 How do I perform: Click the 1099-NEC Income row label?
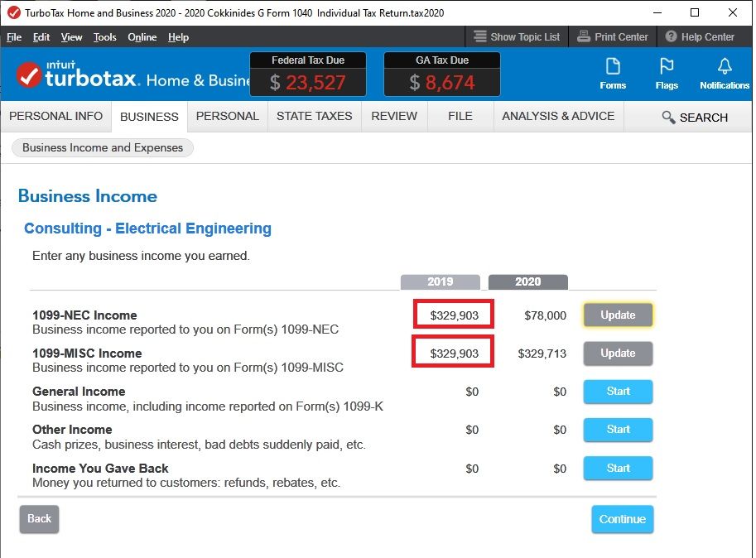[x=84, y=315]
